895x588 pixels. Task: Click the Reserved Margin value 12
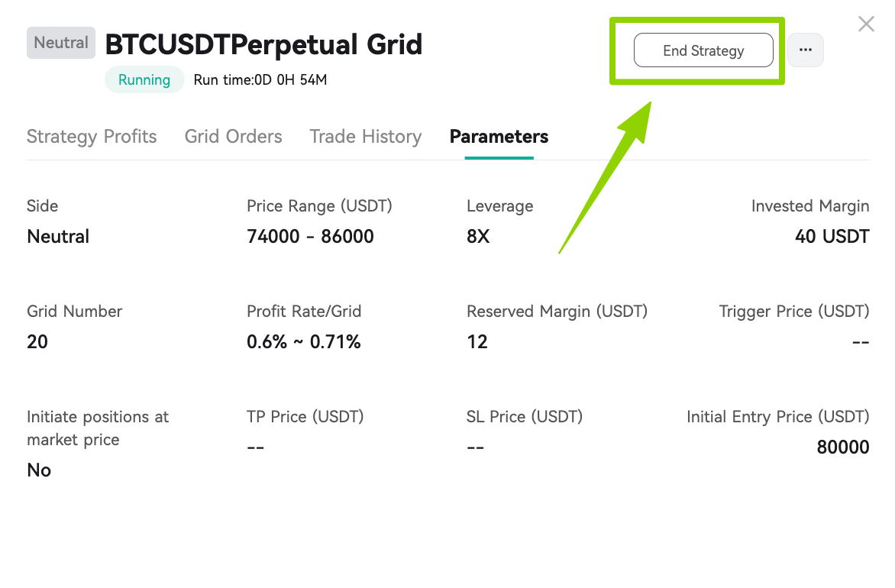pos(477,342)
